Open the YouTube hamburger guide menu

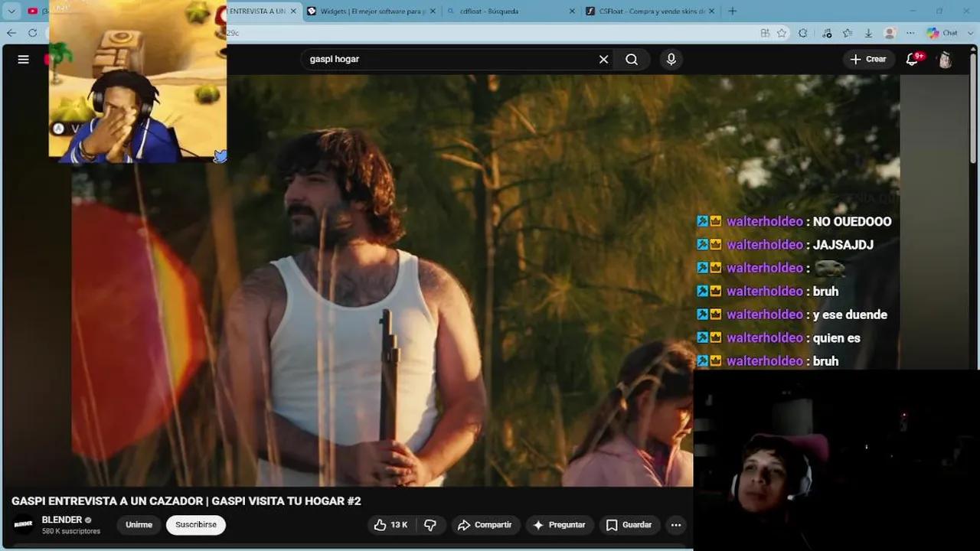[x=23, y=59]
